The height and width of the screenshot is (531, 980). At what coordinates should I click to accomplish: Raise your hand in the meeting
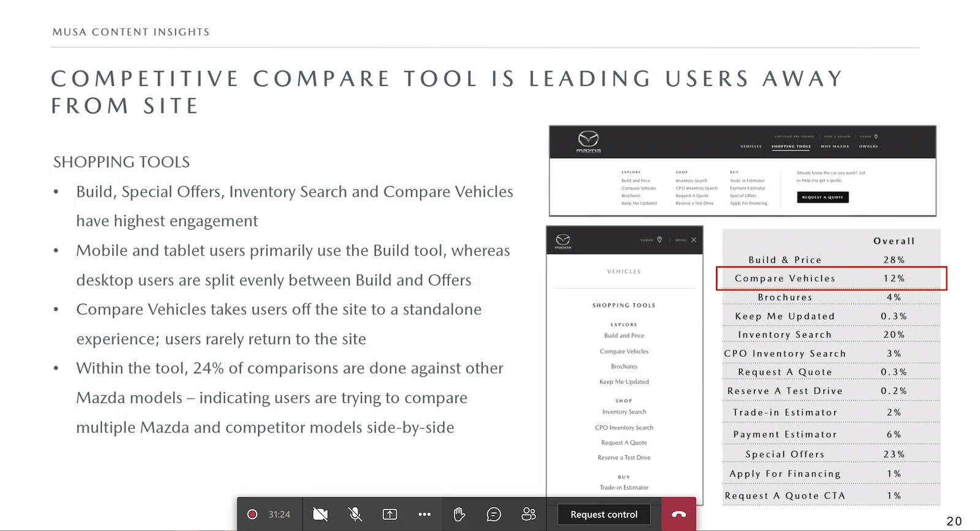[459, 514]
